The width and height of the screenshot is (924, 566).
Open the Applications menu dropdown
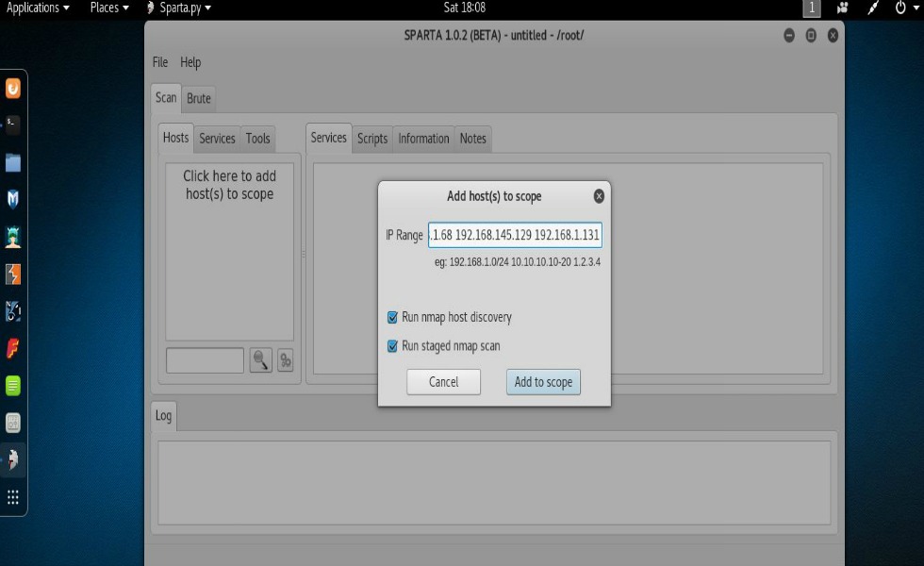click(38, 8)
